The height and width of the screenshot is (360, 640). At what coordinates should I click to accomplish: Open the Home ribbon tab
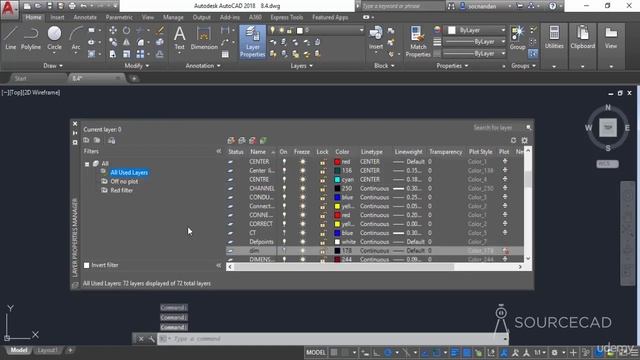pos(33,17)
